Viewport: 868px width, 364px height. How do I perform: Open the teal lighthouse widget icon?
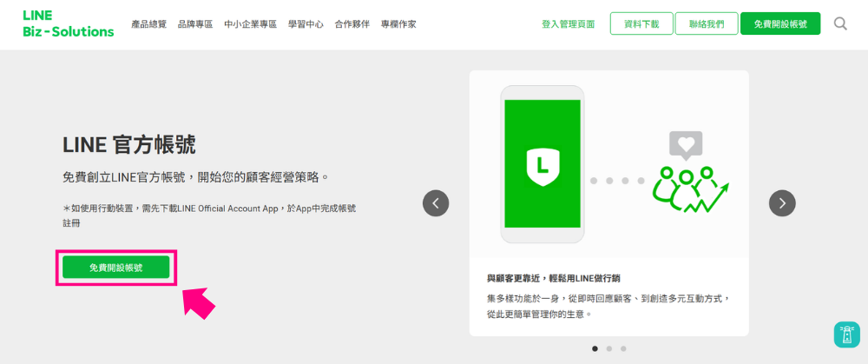point(847,334)
